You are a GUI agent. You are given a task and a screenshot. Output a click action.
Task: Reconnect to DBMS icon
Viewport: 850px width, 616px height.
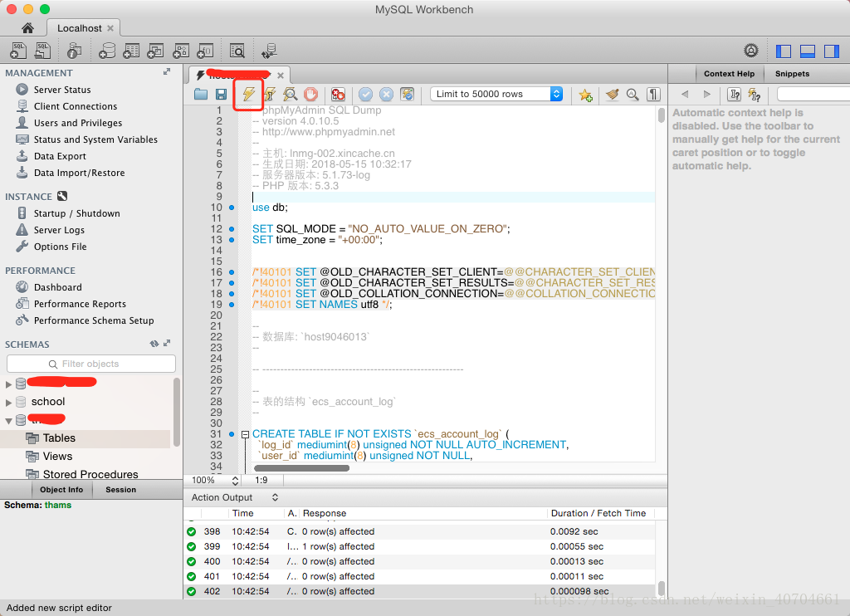point(269,51)
